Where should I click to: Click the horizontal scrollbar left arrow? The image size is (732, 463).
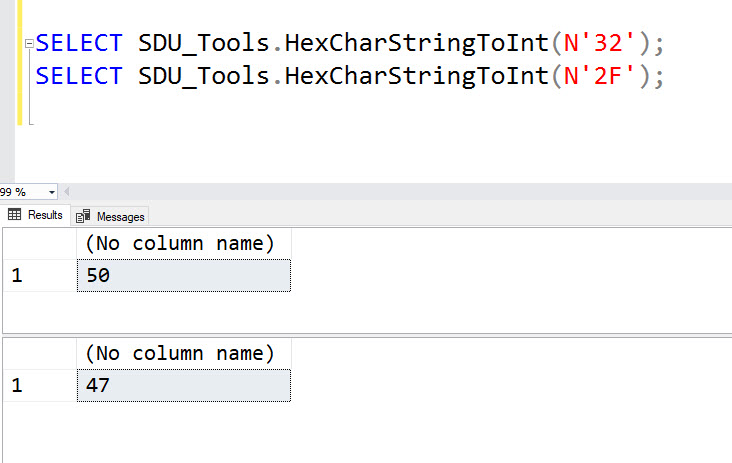(66, 192)
